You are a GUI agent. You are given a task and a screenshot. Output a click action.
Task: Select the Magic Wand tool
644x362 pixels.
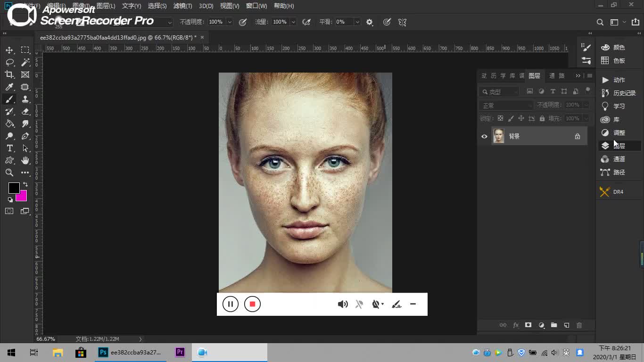[25, 62]
